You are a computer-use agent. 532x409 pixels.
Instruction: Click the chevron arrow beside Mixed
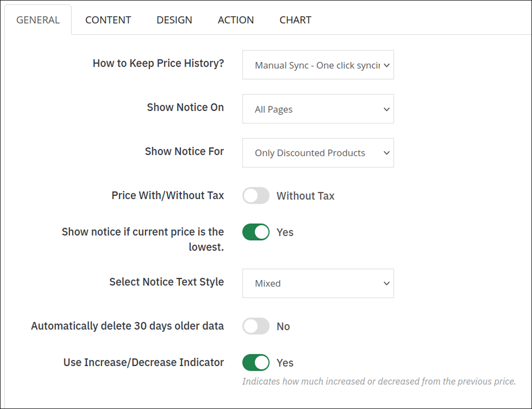pyautogui.click(x=386, y=283)
